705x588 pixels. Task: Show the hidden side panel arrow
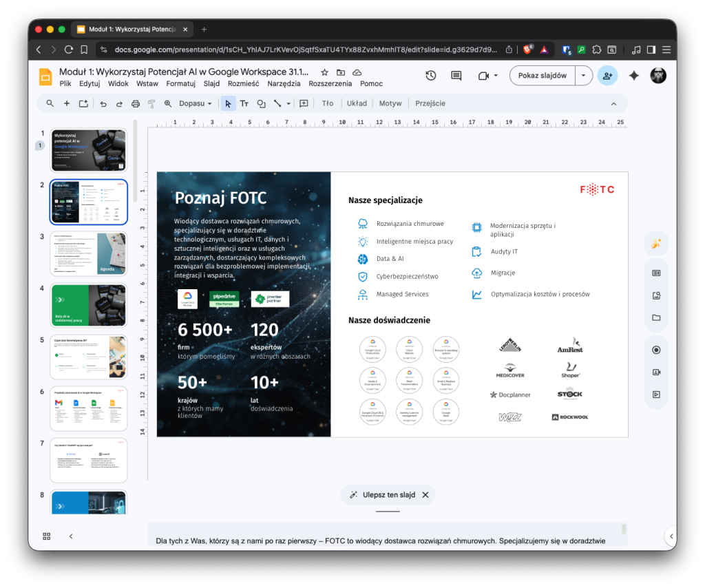pos(671,536)
